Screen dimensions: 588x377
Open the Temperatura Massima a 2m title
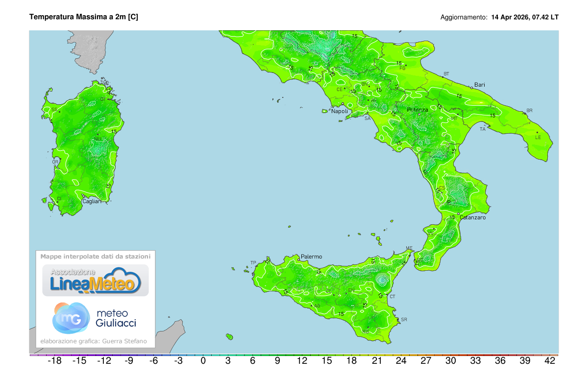(84, 16)
